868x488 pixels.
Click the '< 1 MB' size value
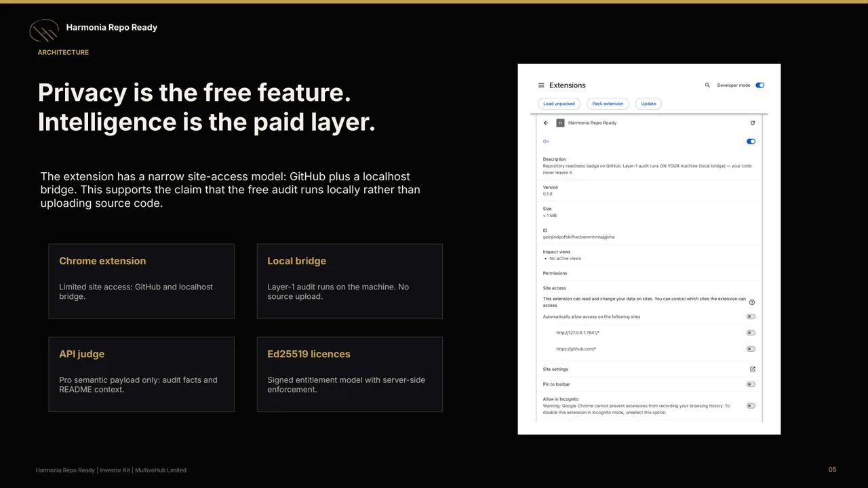click(x=550, y=216)
